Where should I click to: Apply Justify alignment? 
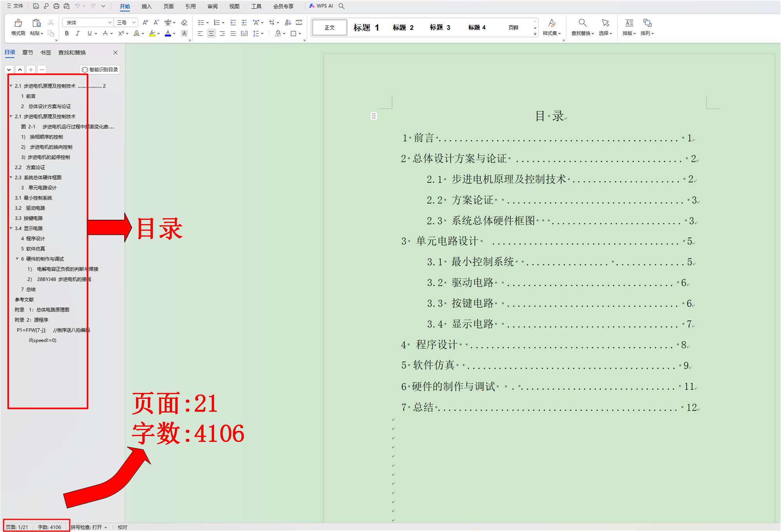pos(233,33)
